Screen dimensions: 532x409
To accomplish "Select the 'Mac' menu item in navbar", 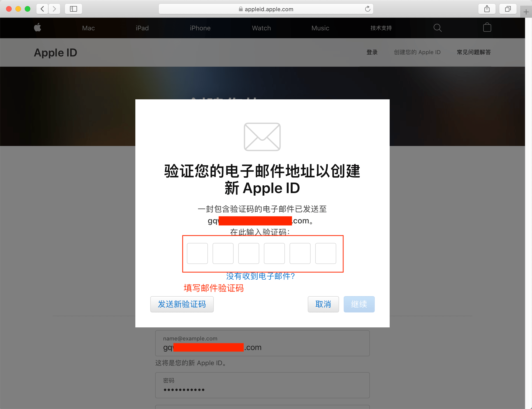I will tap(88, 28).
